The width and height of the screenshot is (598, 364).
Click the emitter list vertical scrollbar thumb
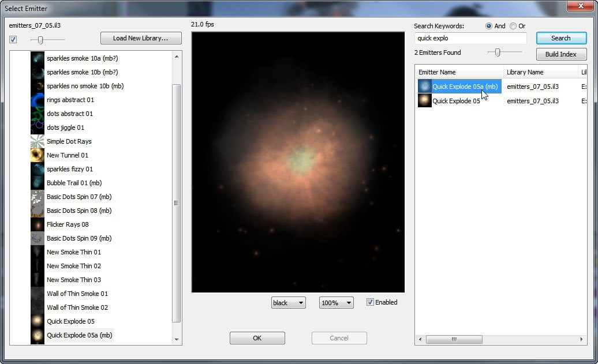point(176,203)
